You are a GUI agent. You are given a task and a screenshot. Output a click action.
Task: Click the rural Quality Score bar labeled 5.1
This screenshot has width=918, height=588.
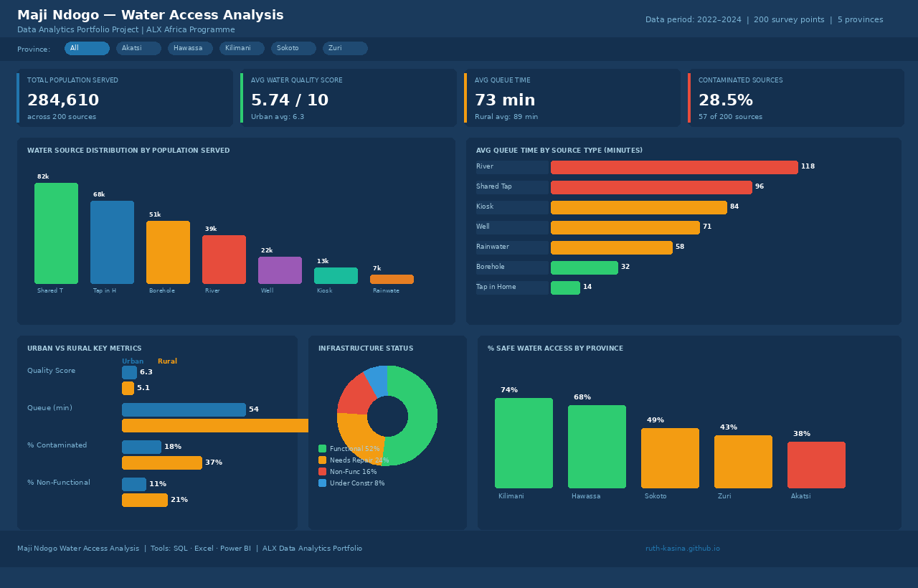(x=128, y=388)
